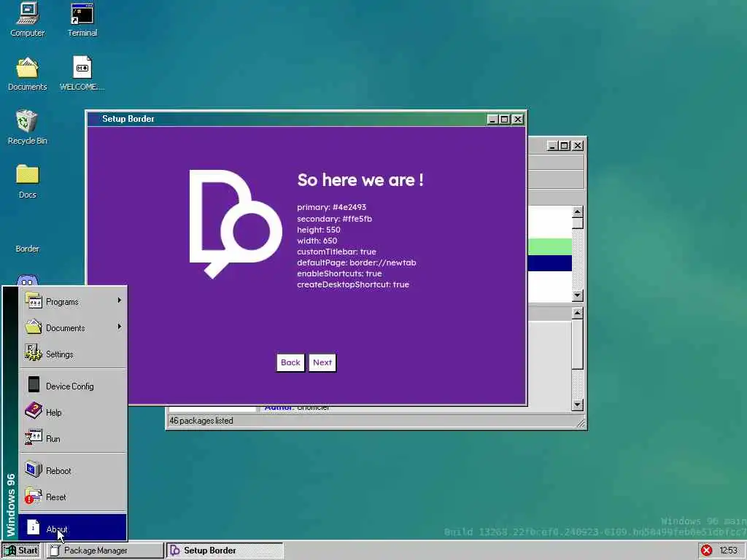747x560 pixels.
Task: Choose Device Config from the Start menu
Action: (x=73, y=386)
